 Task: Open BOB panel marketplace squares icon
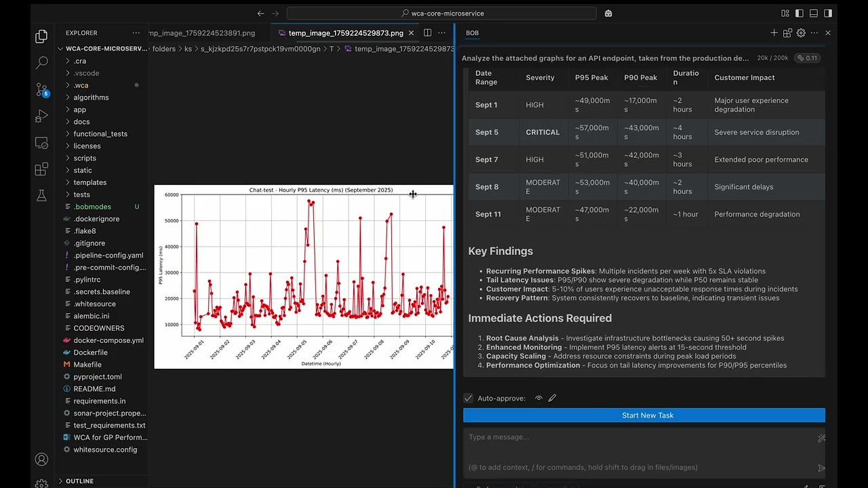tap(787, 33)
